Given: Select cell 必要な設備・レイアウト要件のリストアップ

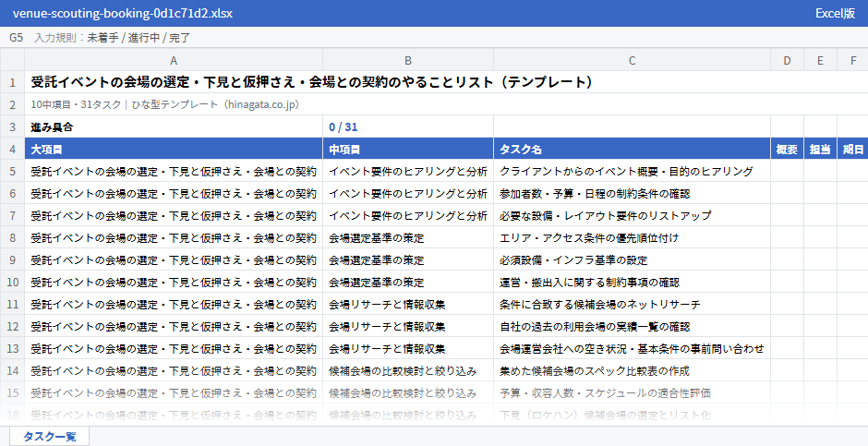Looking at the screenshot, I should pos(633,215).
